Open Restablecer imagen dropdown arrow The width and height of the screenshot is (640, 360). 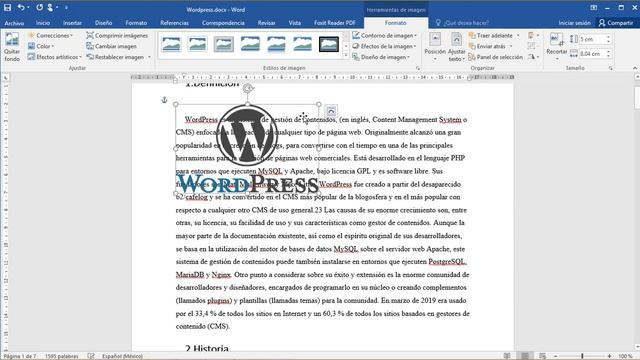coord(149,57)
